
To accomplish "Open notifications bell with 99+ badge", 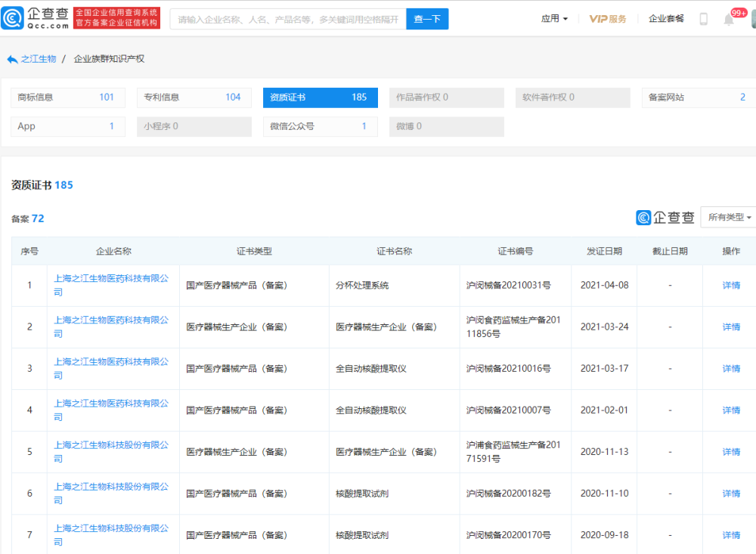I will pos(729,20).
